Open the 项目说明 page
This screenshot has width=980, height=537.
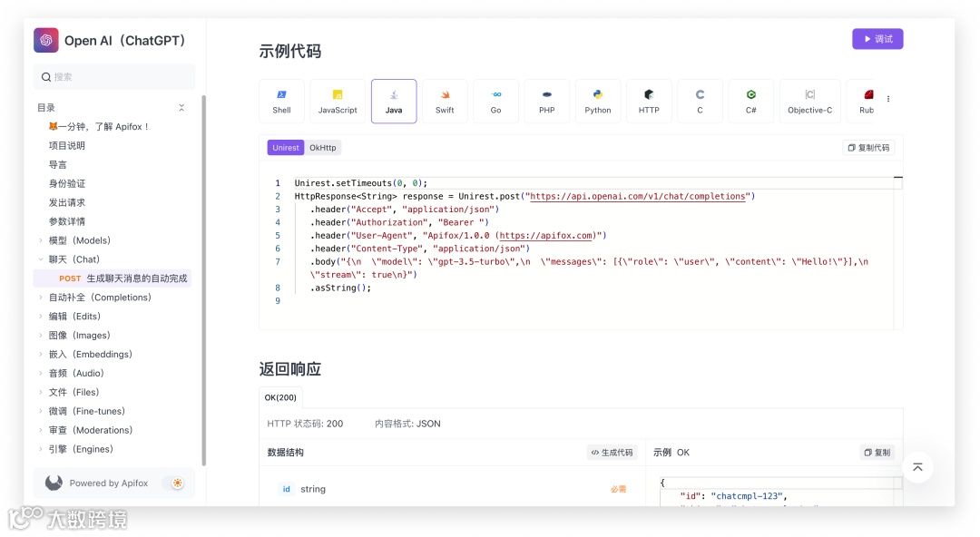click(67, 146)
